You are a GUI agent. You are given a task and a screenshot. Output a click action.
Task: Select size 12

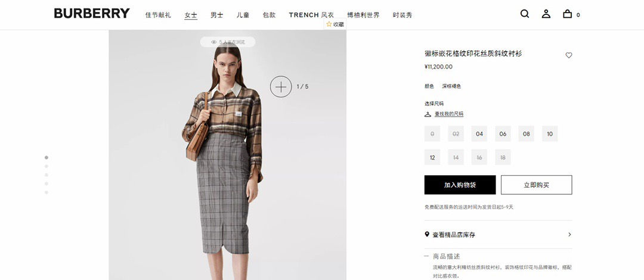pyautogui.click(x=432, y=157)
